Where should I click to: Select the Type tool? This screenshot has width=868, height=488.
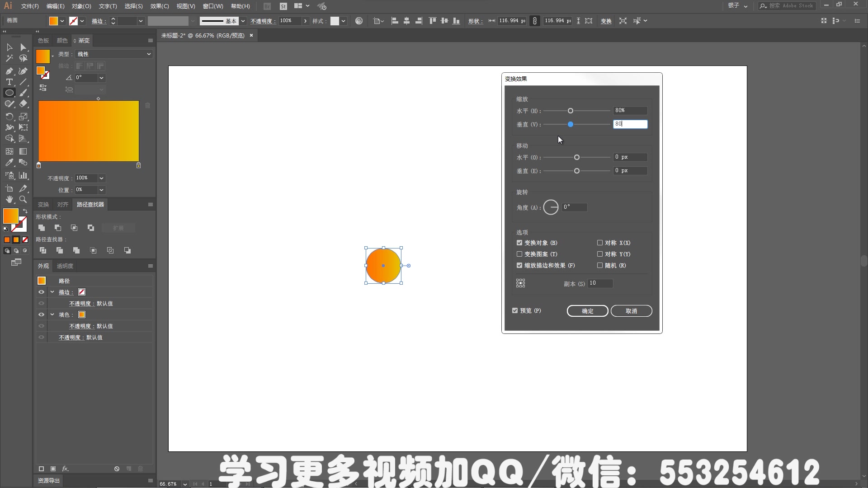click(x=8, y=82)
